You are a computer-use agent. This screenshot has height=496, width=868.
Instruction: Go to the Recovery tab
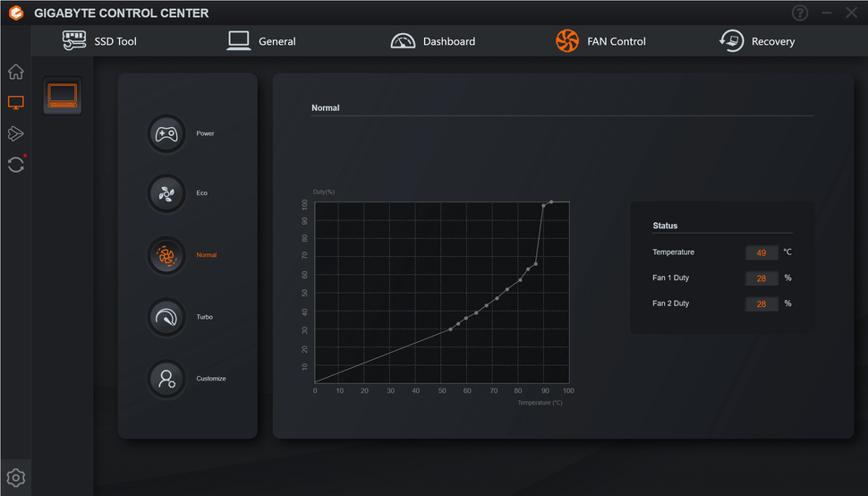point(757,41)
